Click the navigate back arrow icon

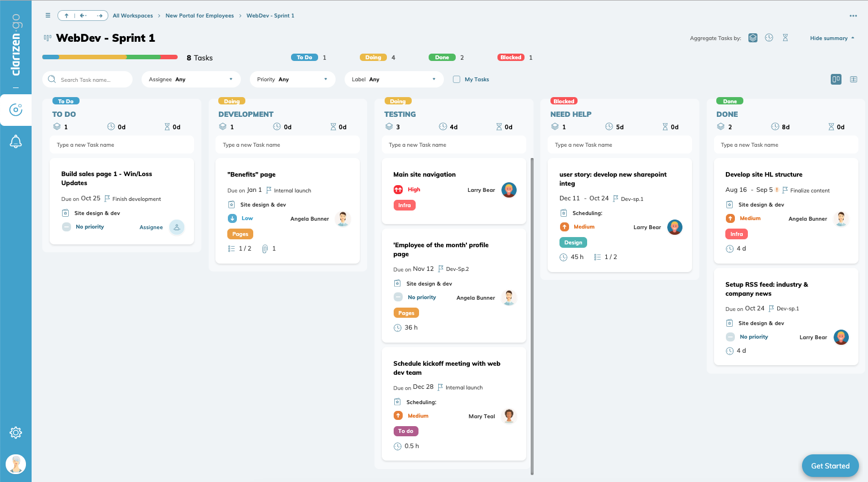pos(83,16)
